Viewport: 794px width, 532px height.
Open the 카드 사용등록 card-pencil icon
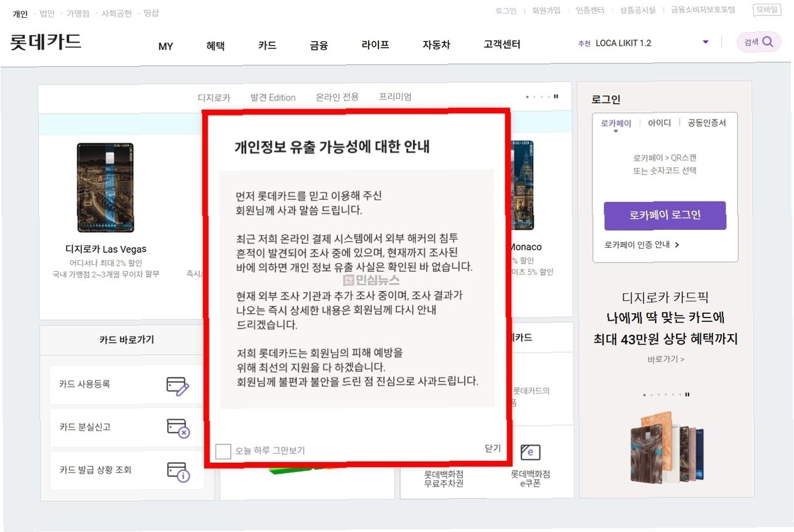(x=178, y=386)
